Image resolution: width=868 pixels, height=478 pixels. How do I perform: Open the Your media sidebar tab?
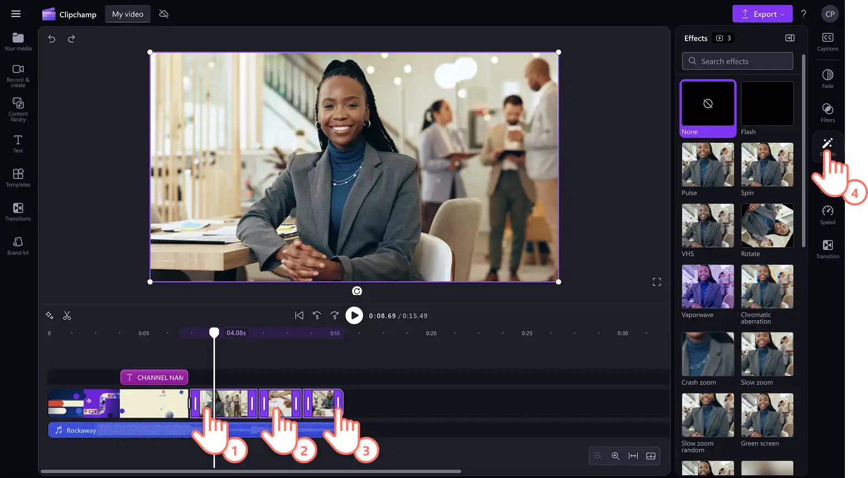click(18, 42)
